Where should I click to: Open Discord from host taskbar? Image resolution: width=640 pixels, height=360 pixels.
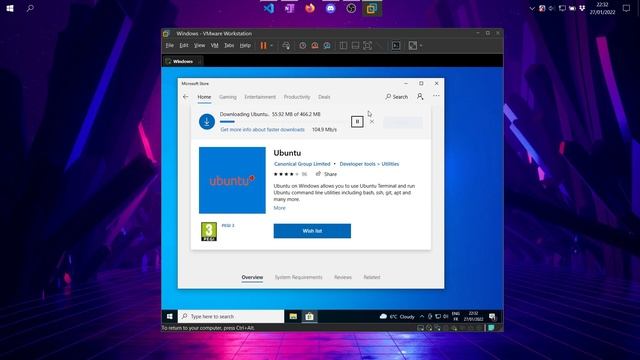pyautogui.click(x=331, y=8)
